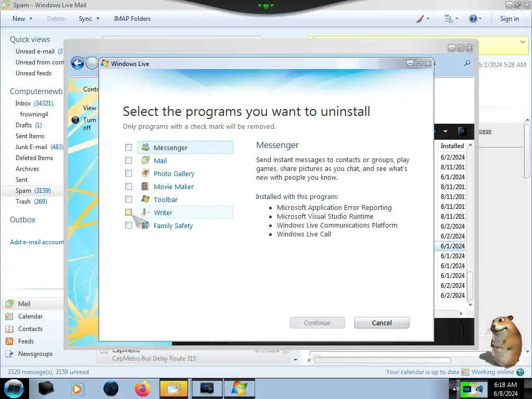This screenshot has width=532, height=399.
Task: Launch Firefox from the taskbar
Action: click(x=142, y=389)
